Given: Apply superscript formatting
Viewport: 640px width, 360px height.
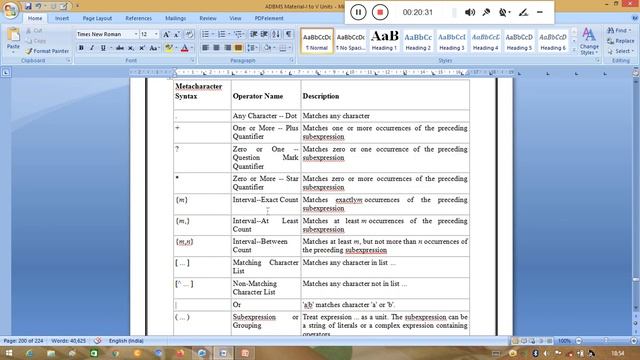Looking at the screenshot, I should [x=142, y=48].
